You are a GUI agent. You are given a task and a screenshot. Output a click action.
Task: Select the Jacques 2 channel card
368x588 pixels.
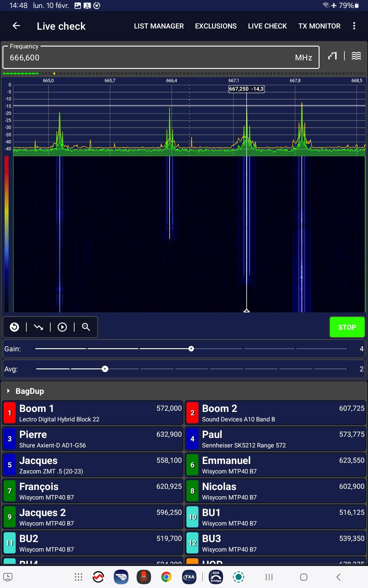(93, 517)
